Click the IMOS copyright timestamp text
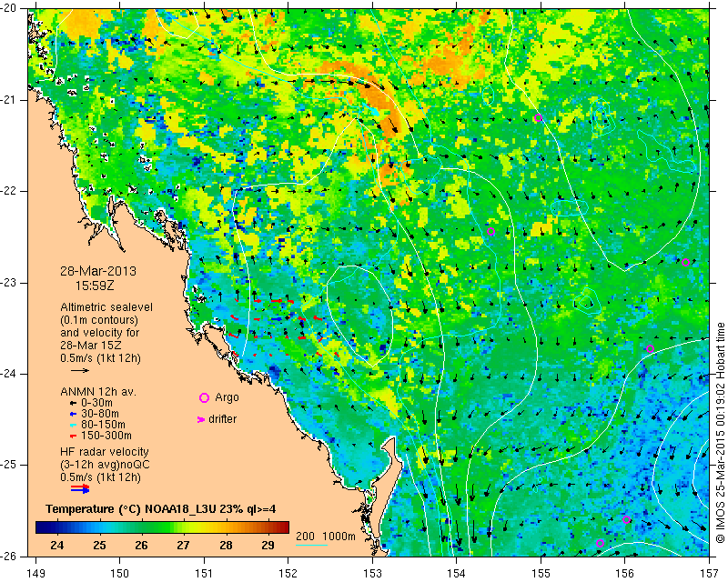Screen dimensions: 728x582 pos(720,433)
